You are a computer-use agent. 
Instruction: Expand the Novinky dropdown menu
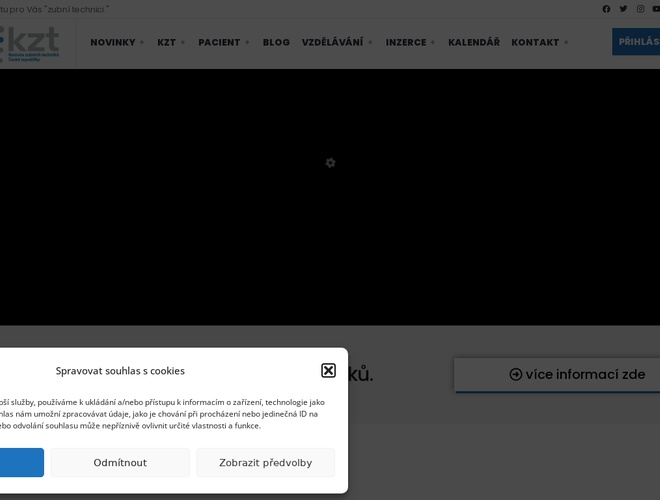tap(117, 43)
